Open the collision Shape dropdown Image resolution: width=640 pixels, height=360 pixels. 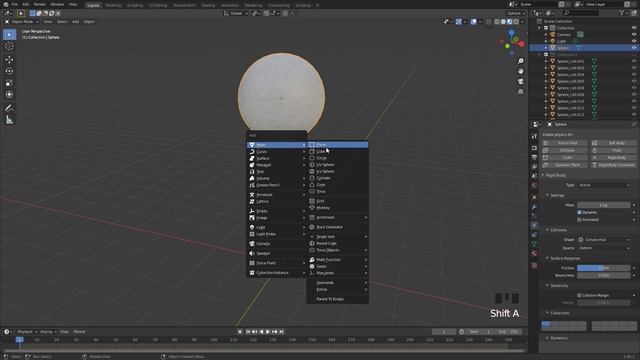pos(604,240)
